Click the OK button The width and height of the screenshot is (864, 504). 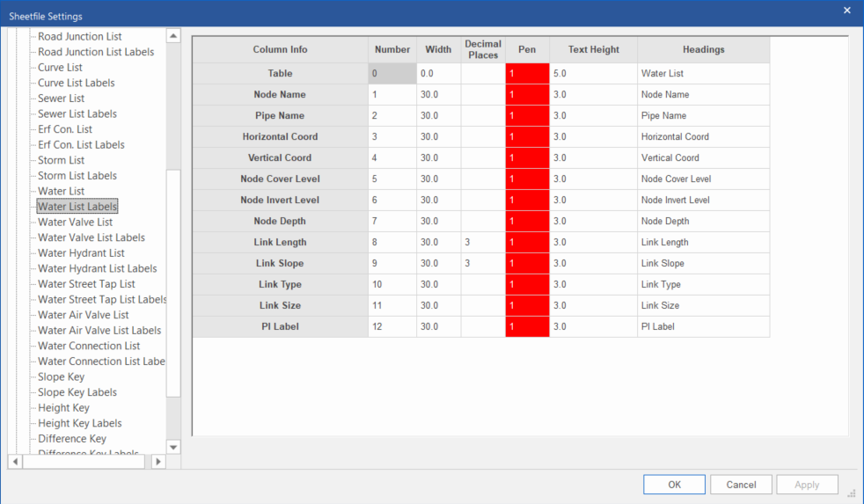pyautogui.click(x=674, y=485)
